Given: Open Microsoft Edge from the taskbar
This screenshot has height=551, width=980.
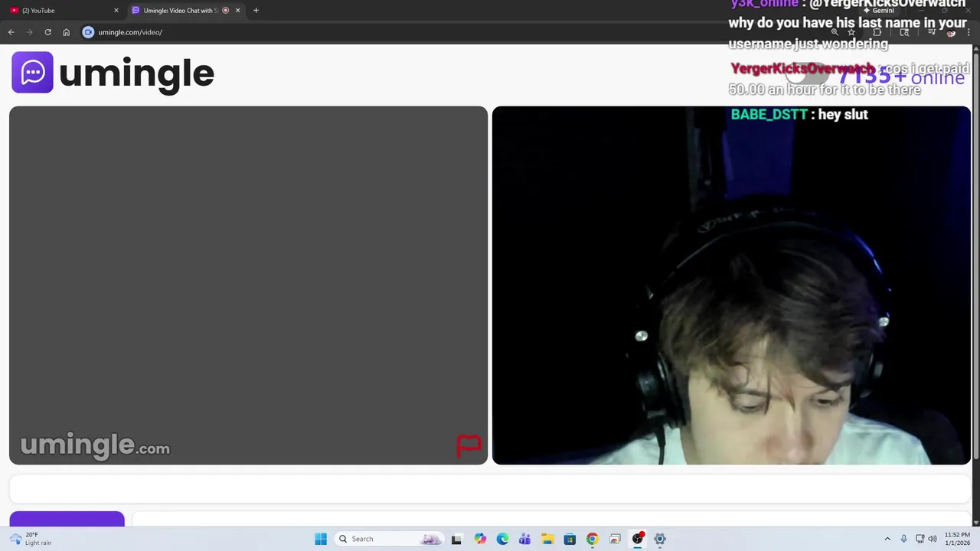Looking at the screenshot, I should (x=502, y=539).
